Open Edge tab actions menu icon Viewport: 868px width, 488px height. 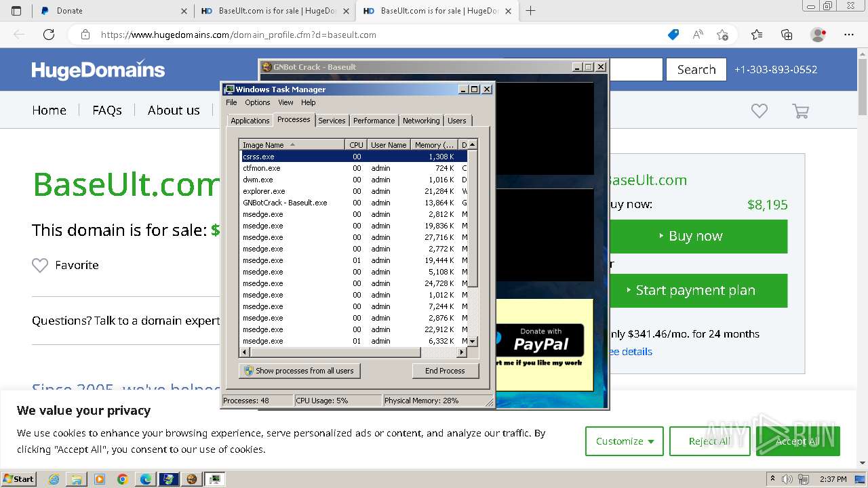click(16, 11)
